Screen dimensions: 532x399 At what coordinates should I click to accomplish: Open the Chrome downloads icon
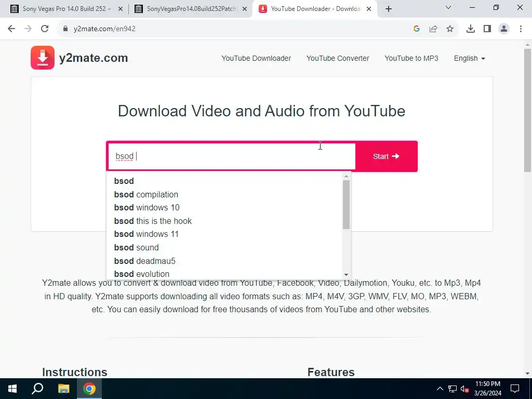tap(471, 29)
